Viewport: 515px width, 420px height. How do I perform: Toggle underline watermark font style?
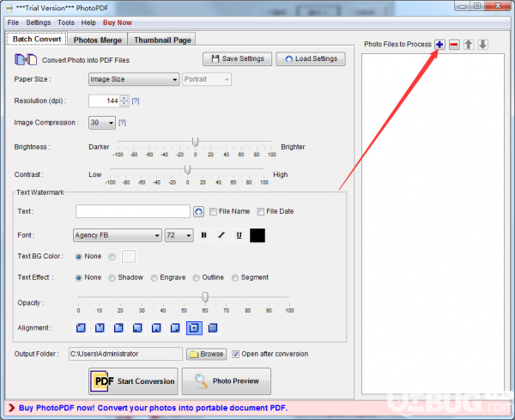(x=239, y=235)
